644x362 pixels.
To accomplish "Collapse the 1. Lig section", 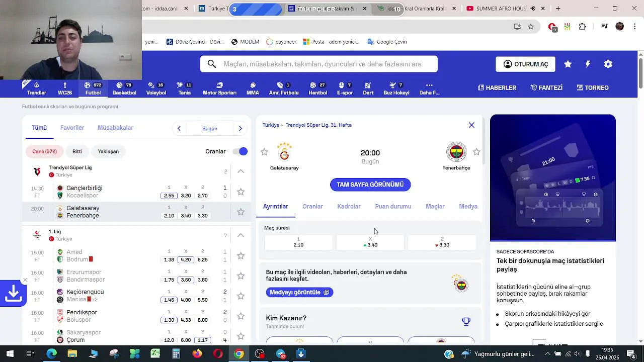I will [240, 235].
